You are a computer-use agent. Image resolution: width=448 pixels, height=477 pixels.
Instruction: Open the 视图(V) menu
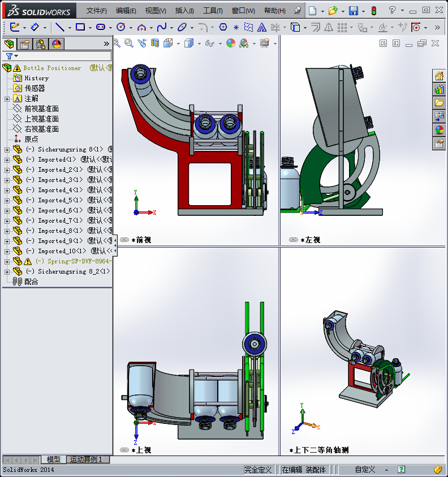(156, 11)
